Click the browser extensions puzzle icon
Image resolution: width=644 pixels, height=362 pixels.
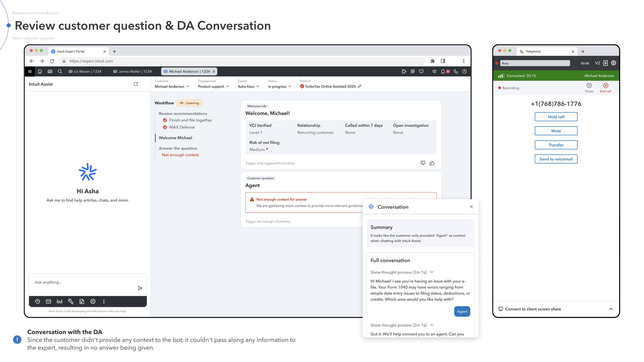pyautogui.click(x=433, y=61)
